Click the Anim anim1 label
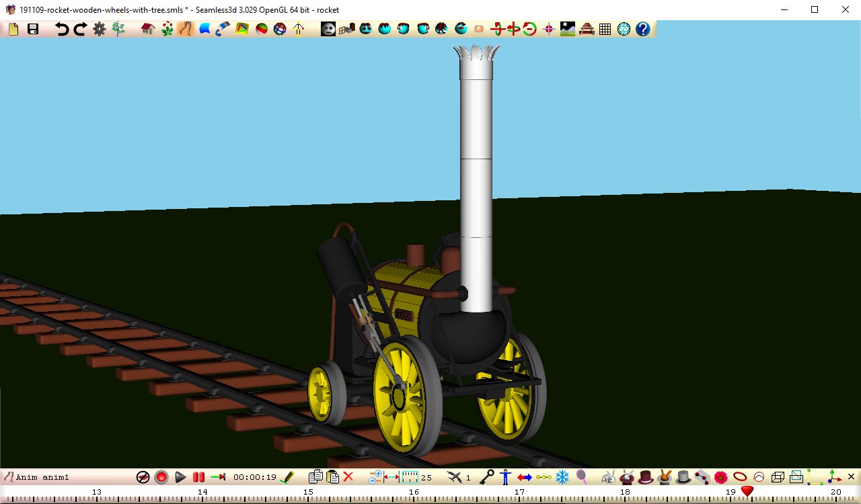The image size is (861, 504). [x=44, y=477]
